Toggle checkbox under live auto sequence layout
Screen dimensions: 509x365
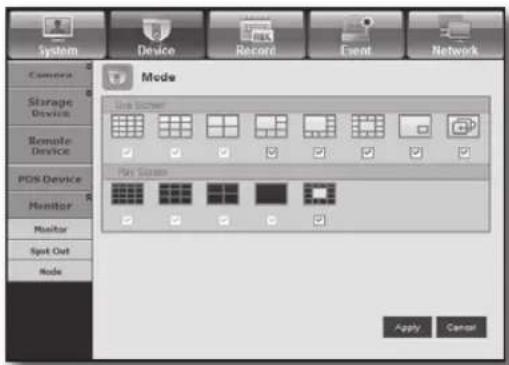[x=464, y=153]
